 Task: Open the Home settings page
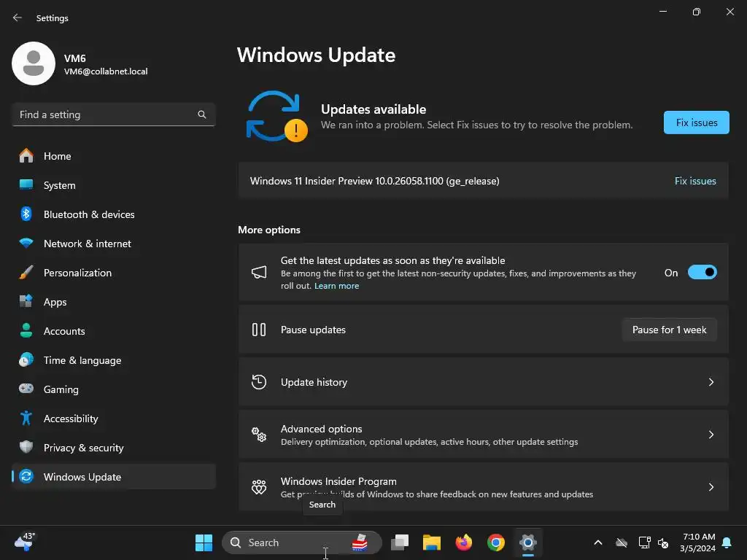click(x=114, y=156)
